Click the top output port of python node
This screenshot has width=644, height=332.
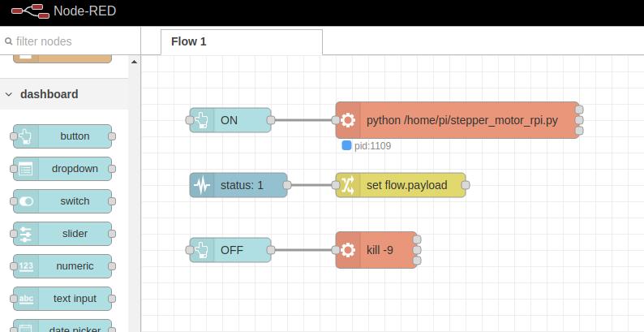(579, 110)
